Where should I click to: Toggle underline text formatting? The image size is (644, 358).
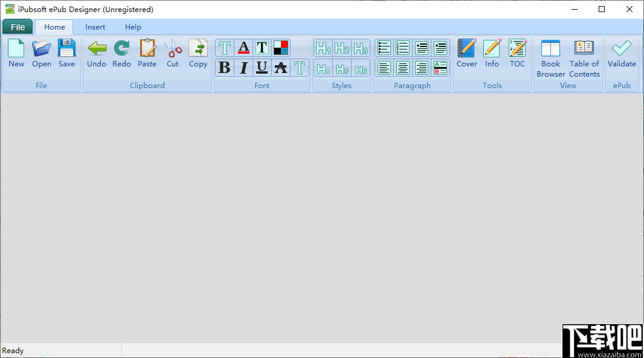pos(262,68)
